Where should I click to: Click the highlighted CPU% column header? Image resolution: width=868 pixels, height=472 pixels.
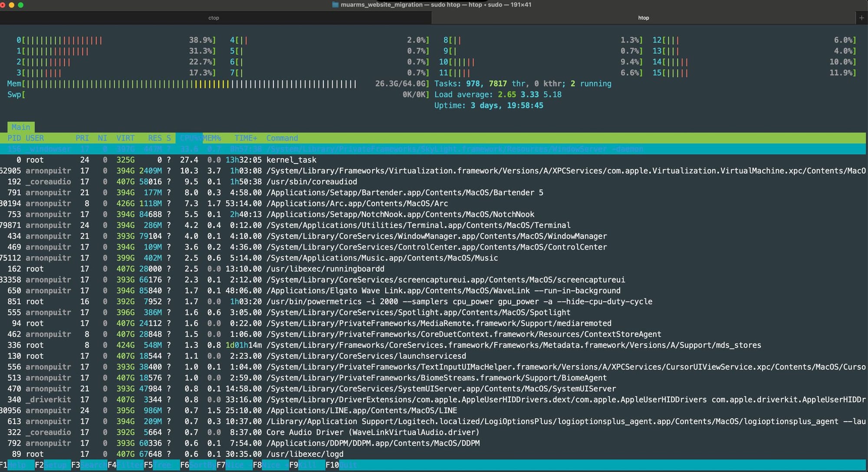click(x=189, y=138)
